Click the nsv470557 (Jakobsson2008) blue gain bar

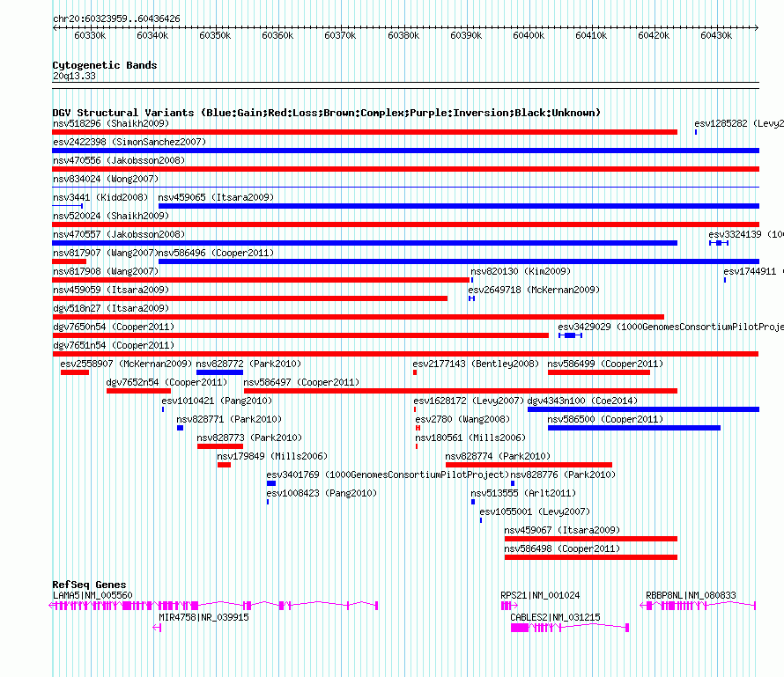[365, 243]
